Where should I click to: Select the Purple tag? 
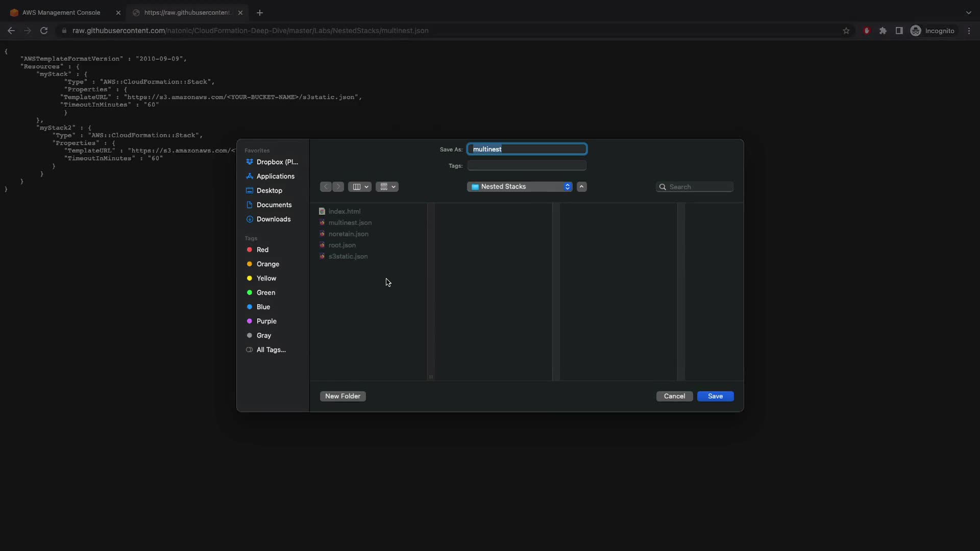pos(266,321)
